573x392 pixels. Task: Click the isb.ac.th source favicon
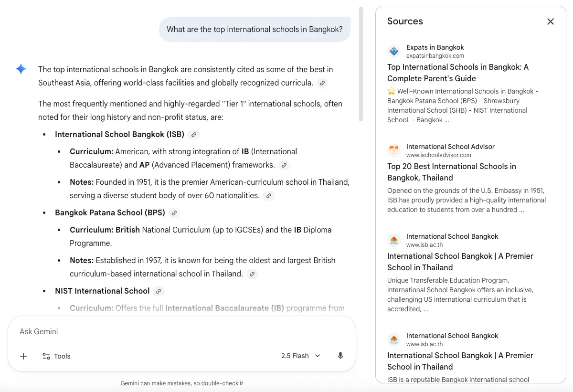coord(393,240)
